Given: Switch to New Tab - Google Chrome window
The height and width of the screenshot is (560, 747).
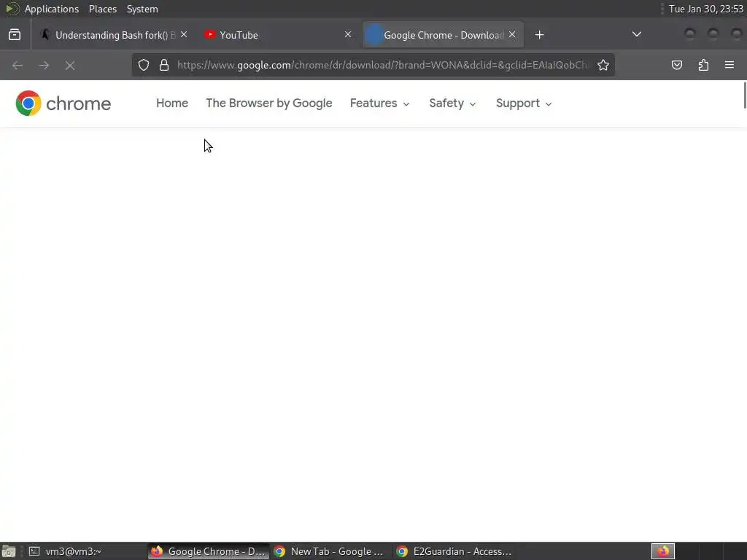Looking at the screenshot, I should pos(331,551).
